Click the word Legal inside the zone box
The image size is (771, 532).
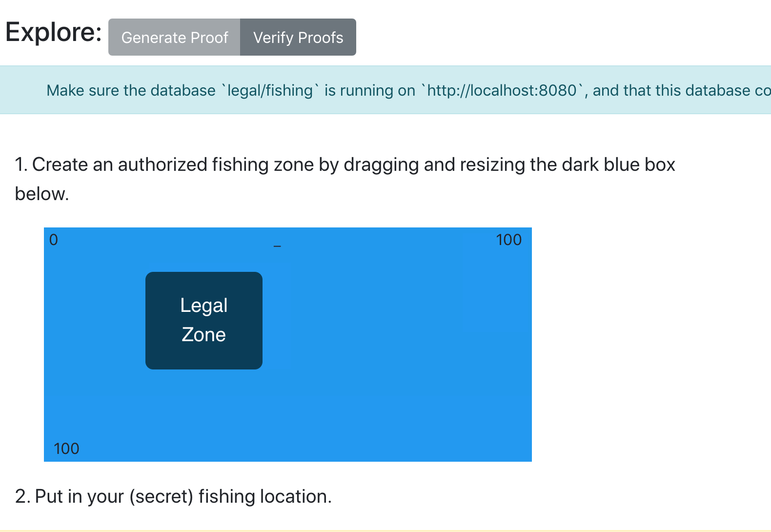tap(203, 306)
